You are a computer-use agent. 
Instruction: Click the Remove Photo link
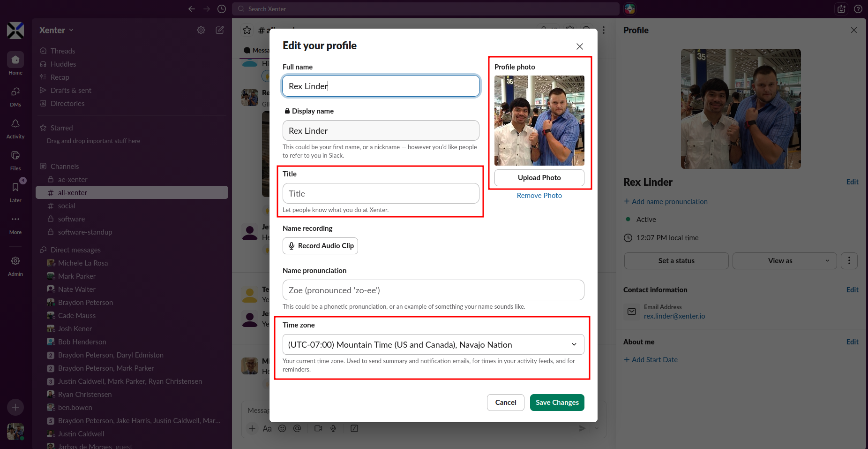click(x=539, y=196)
